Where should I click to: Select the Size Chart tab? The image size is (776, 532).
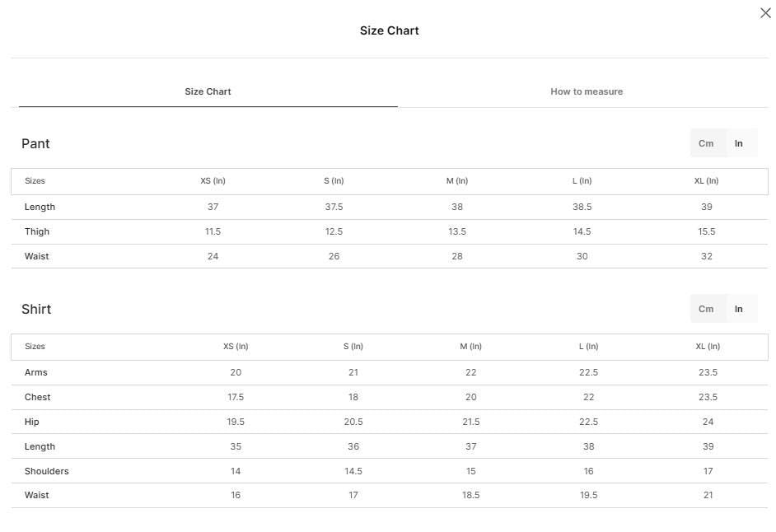(x=208, y=91)
